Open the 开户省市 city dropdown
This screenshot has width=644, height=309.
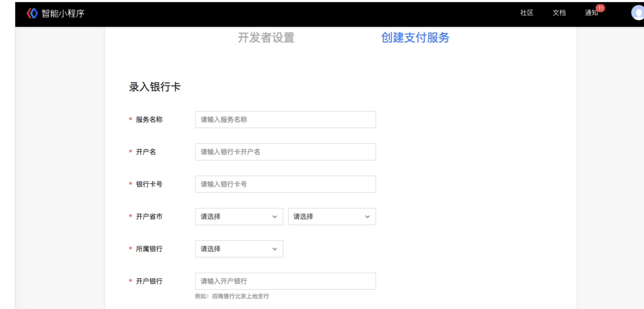click(332, 217)
